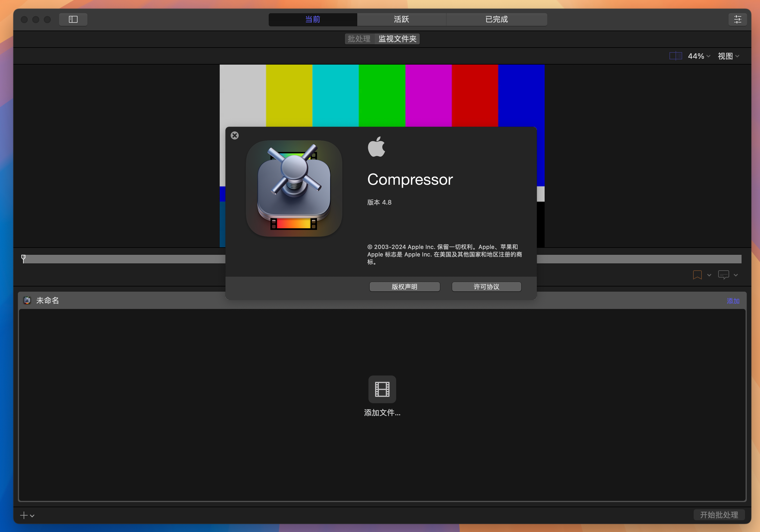Open the inspector sliders icon
This screenshot has height=532, width=760.
tap(738, 19)
